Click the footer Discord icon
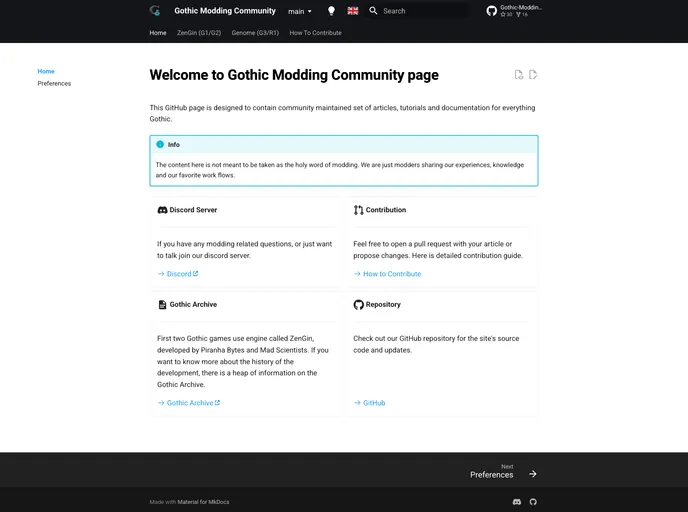 [x=517, y=501]
